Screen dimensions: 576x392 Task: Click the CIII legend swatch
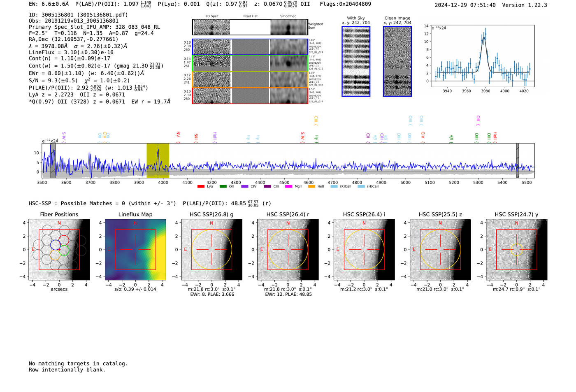tap(267, 186)
